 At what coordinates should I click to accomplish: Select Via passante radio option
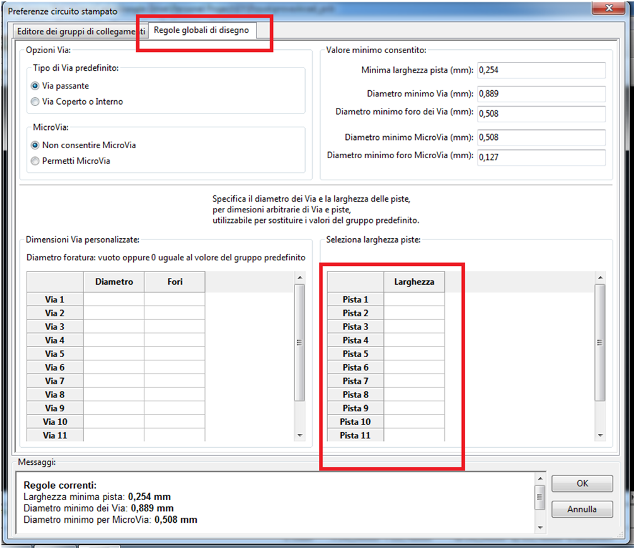36,86
